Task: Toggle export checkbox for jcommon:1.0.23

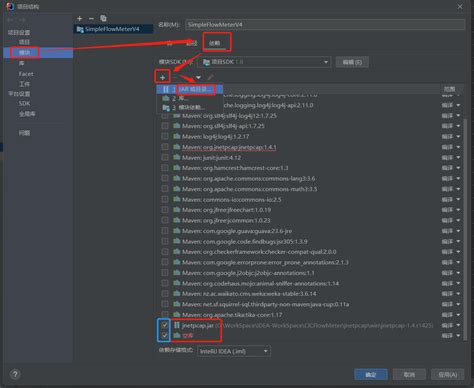Action: click(165, 220)
